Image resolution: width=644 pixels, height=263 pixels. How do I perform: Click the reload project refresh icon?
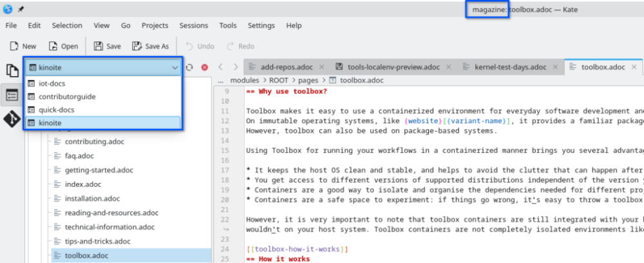point(189,68)
